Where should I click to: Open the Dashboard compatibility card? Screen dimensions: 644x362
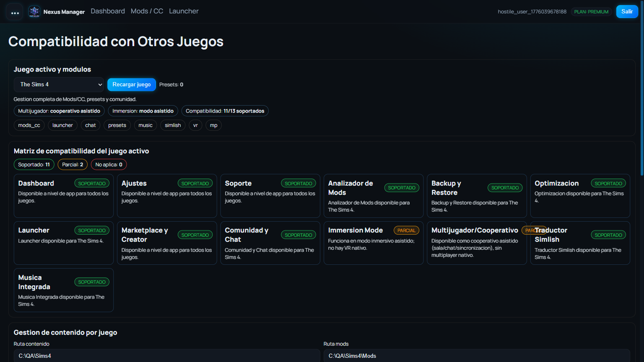(64, 196)
